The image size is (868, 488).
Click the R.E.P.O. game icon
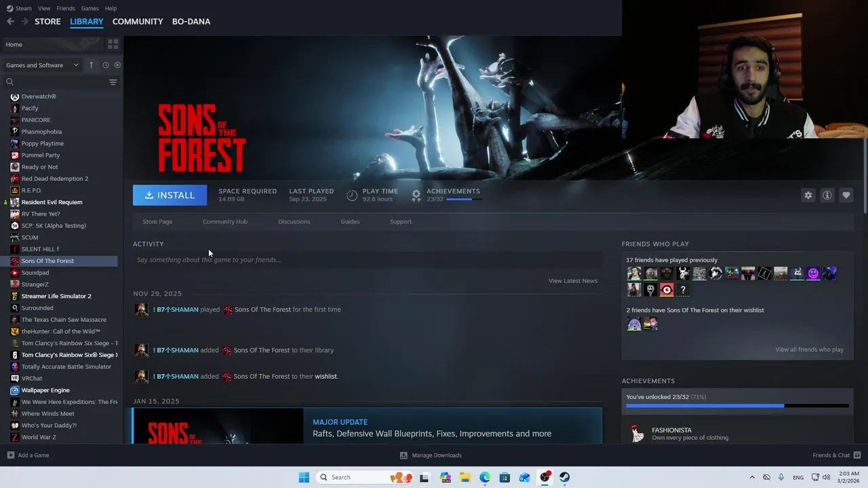pos(15,190)
